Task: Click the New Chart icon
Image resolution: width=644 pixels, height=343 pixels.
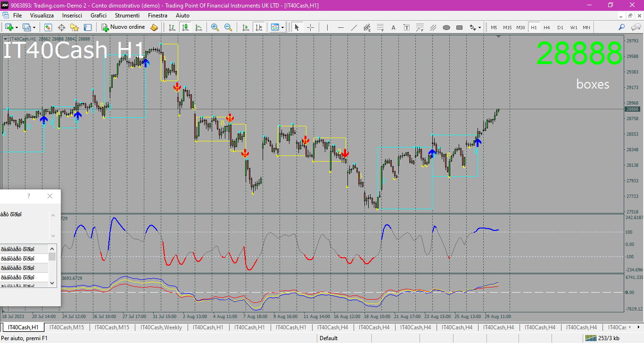Action: click(x=8, y=27)
